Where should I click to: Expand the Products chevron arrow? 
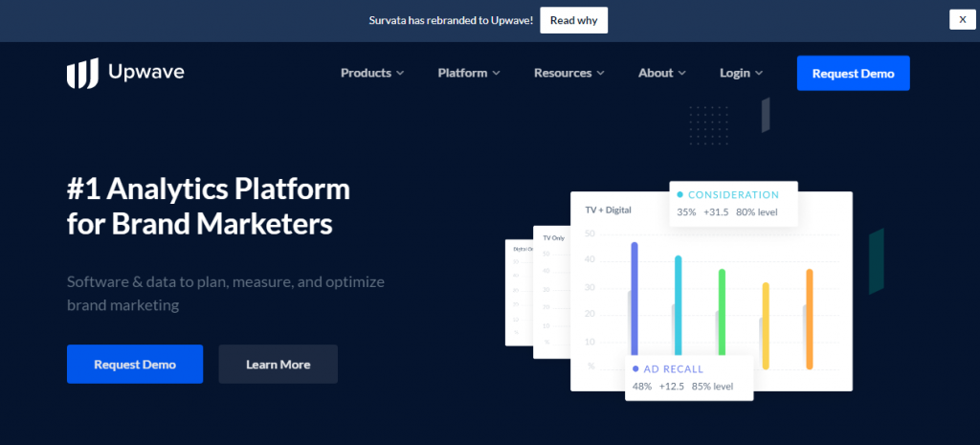pyautogui.click(x=400, y=74)
